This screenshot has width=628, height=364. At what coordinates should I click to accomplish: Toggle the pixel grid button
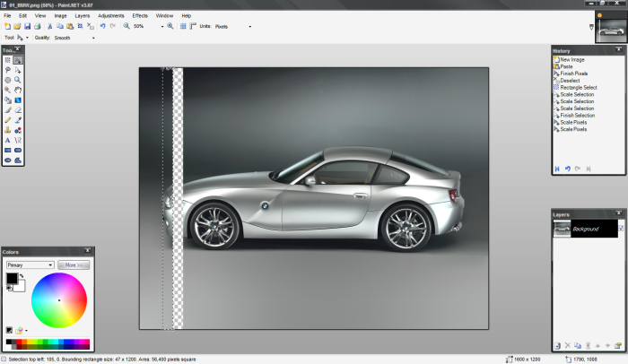click(183, 27)
